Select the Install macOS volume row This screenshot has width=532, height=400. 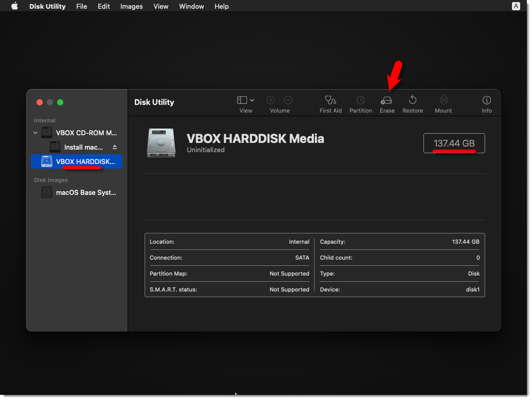(x=77, y=147)
